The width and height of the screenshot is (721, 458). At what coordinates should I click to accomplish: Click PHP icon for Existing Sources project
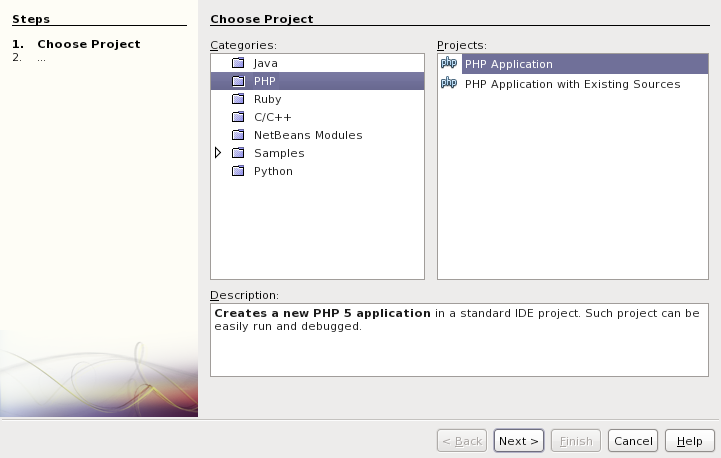click(449, 84)
